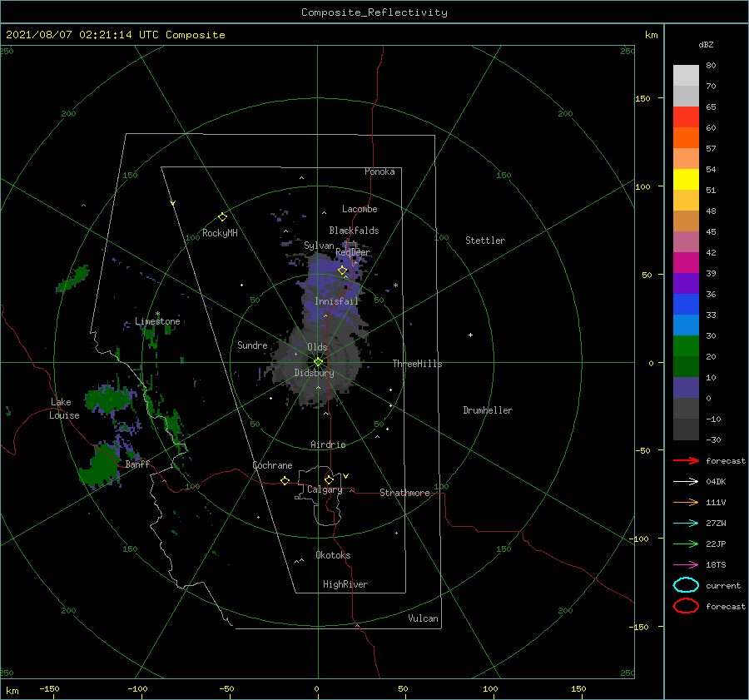The image size is (749, 700).
Task: Click the magenta 18TS arrow legend icon
Action: tap(686, 565)
